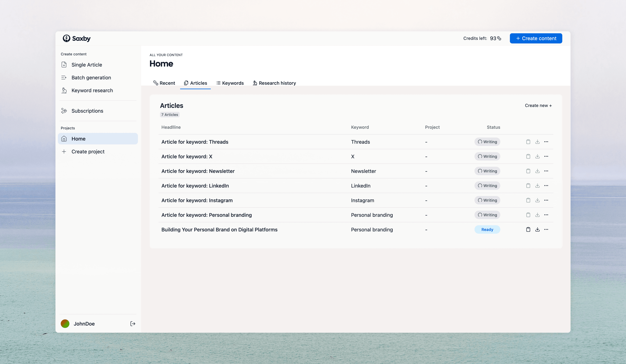Switch to the Recent tab
This screenshot has height=364, width=626.
pyautogui.click(x=164, y=83)
